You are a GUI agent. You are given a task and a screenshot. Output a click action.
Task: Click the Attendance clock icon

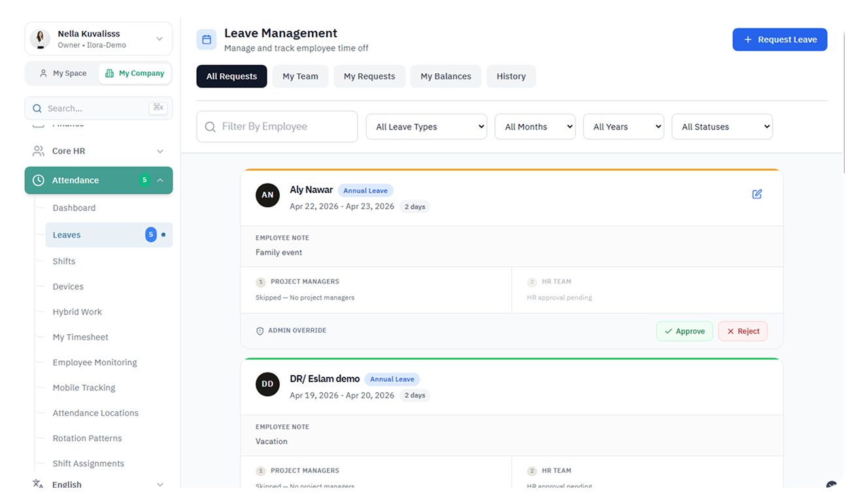[39, 180]
